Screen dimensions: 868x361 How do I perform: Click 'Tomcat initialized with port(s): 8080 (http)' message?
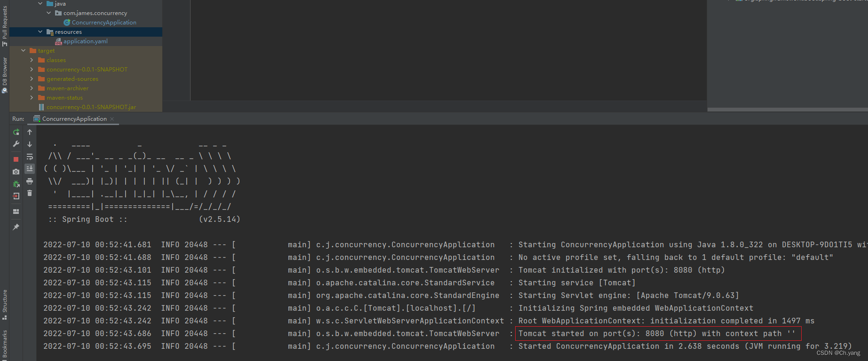pyautogui.click(x=621, y=270)
